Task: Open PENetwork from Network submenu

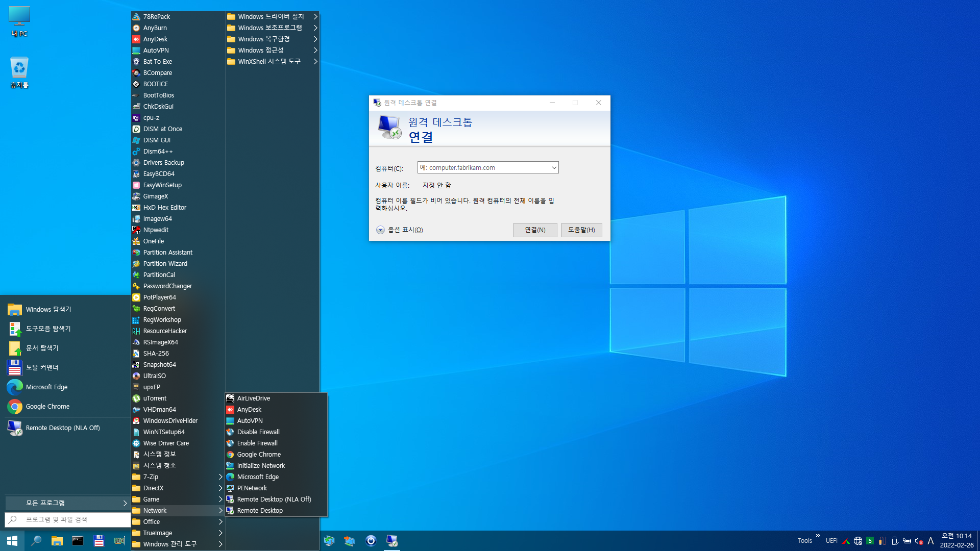Action: [276, 488]
